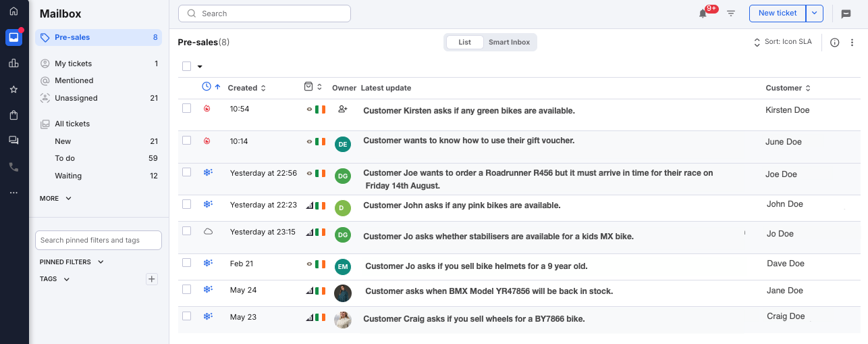This screenshot has height=344, width=868.
Task: Switch to List view tab
Action: point(464,42)
